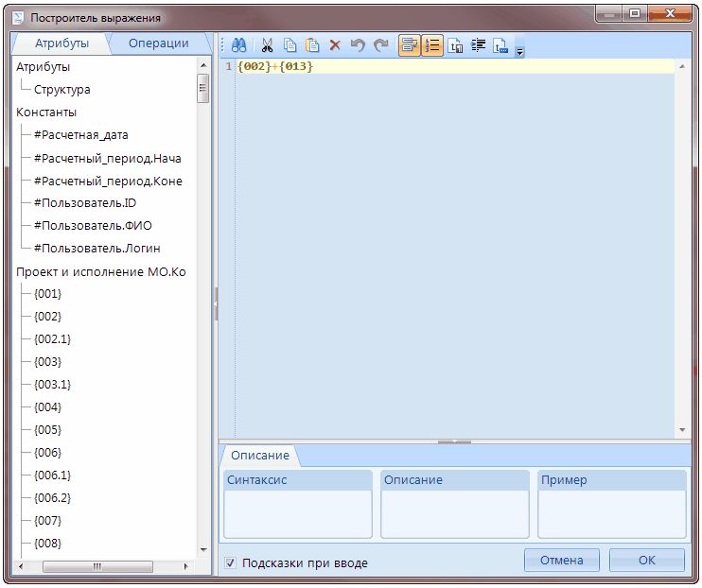This screenshot has width=702, height=588.
Task: Click the red X Delete icon
Action: click(x=334, y=45)
